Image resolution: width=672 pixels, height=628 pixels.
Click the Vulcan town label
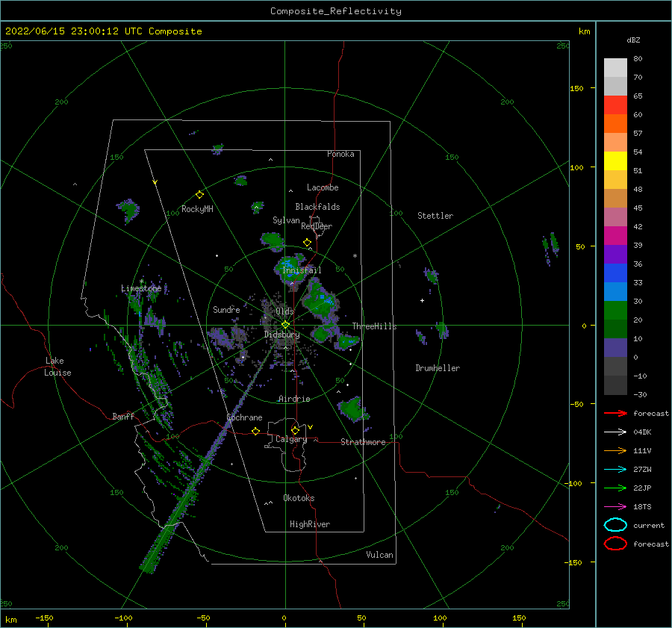click(x=379, y=555)
